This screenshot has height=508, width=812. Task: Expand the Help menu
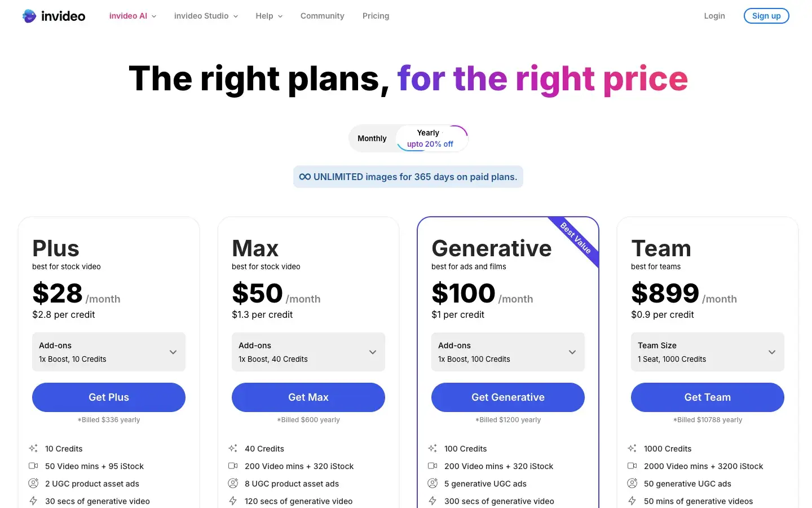click(269, 16)
